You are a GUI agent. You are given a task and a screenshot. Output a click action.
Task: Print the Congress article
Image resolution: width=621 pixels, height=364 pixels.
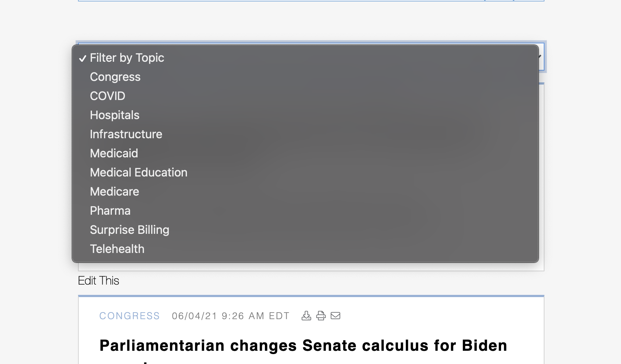tap(321, 316)
